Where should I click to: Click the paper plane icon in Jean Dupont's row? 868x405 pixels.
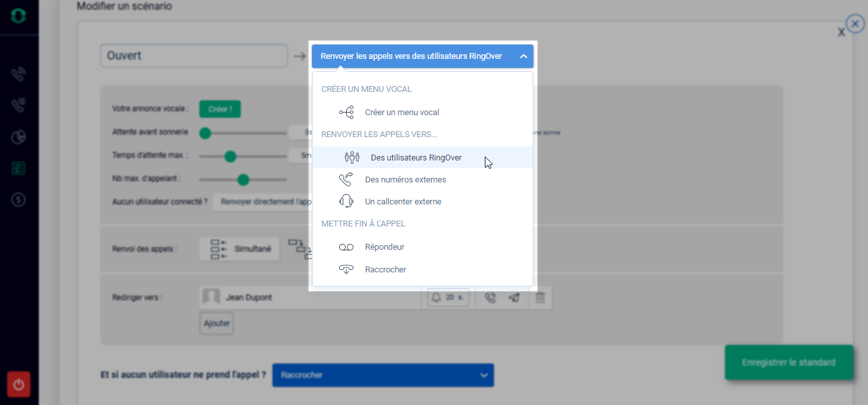click(x=514, y=298)
